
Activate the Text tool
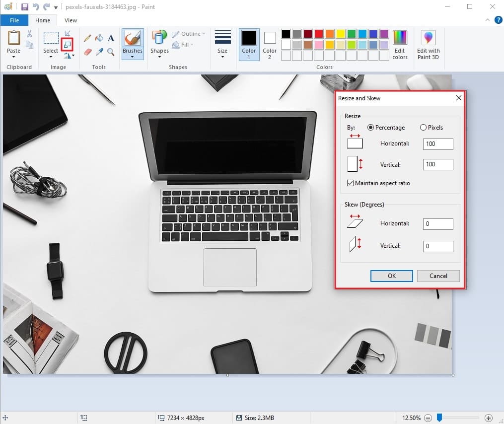click(110, 38)
